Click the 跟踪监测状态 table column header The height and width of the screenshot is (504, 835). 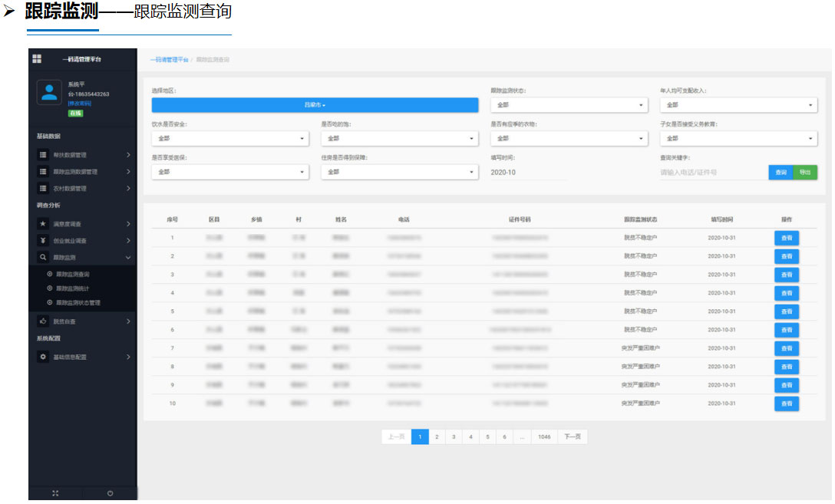tap(641, 219)
